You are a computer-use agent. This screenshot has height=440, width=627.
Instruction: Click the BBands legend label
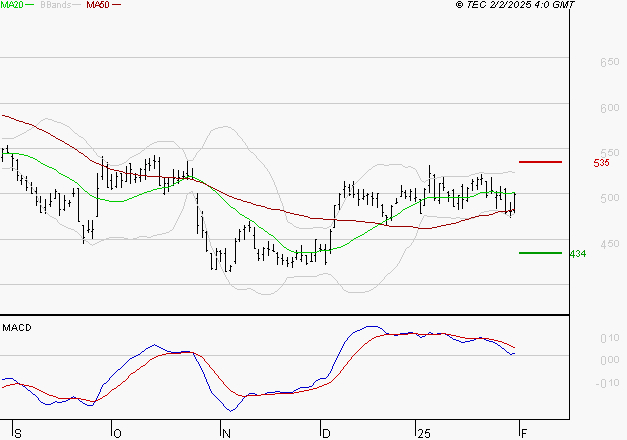click(56, 5)
